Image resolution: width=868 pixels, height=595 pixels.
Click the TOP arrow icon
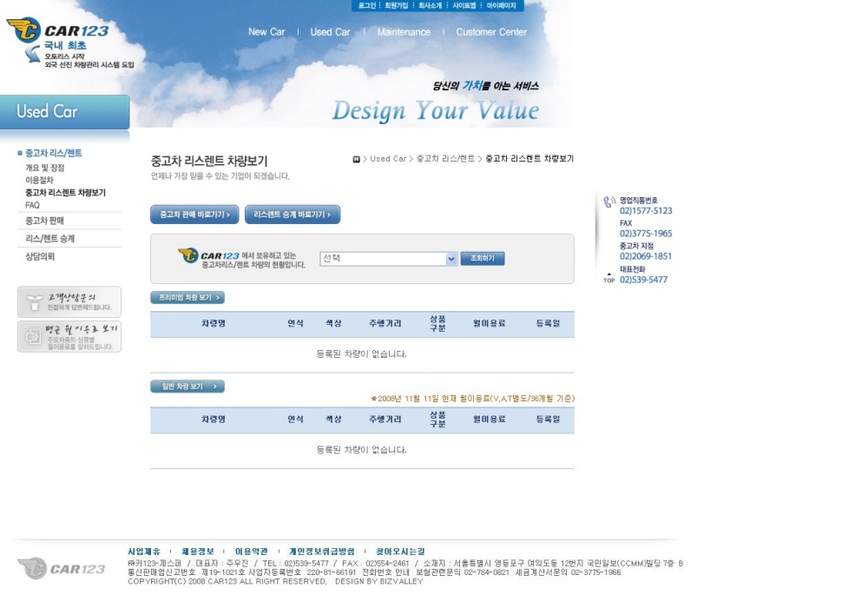point(608,277)
